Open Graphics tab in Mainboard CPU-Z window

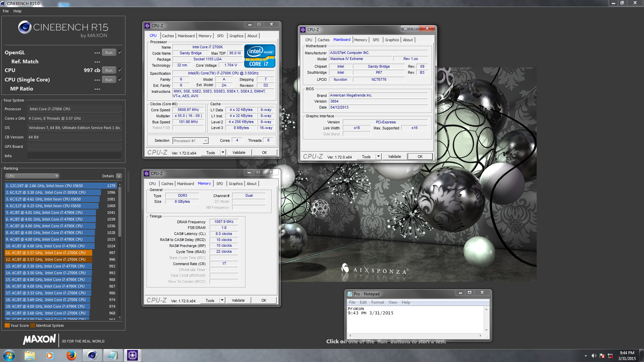coord(392,40)
